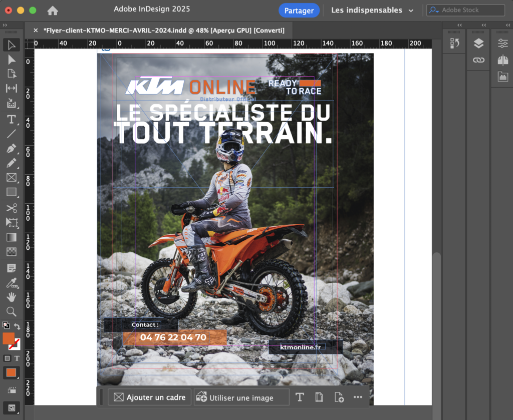Add a text frame from taskbar T icon

coord(300,397)
